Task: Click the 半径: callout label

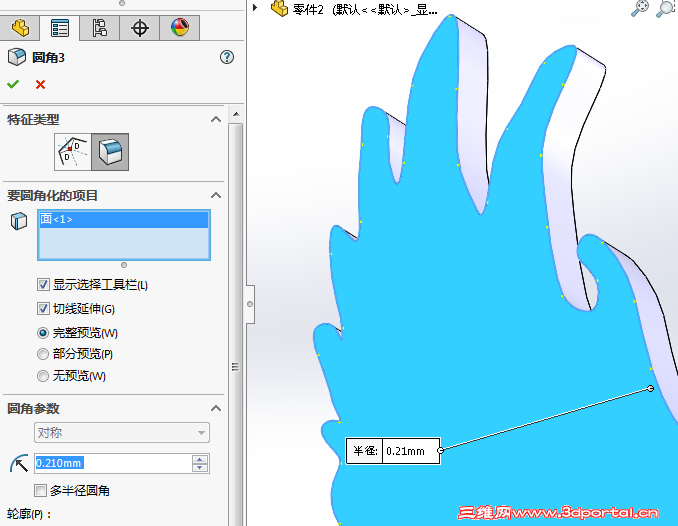Action: [x=365, y=451]
